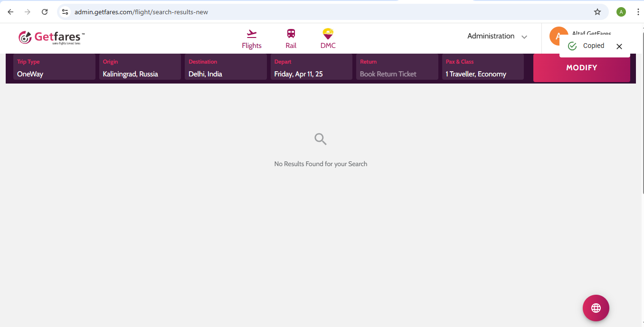Go back to the previous page

tap(10, 12)
